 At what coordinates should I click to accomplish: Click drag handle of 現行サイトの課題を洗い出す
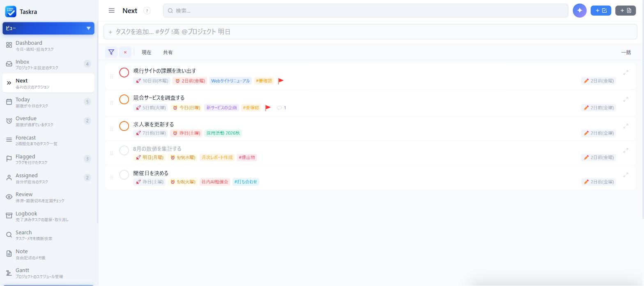coord(112,76)
